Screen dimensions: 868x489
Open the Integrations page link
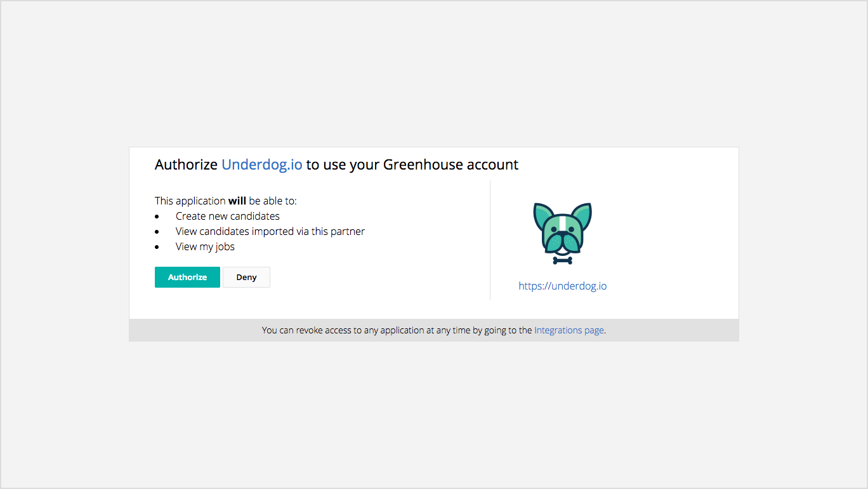click(x=569, y=330)
